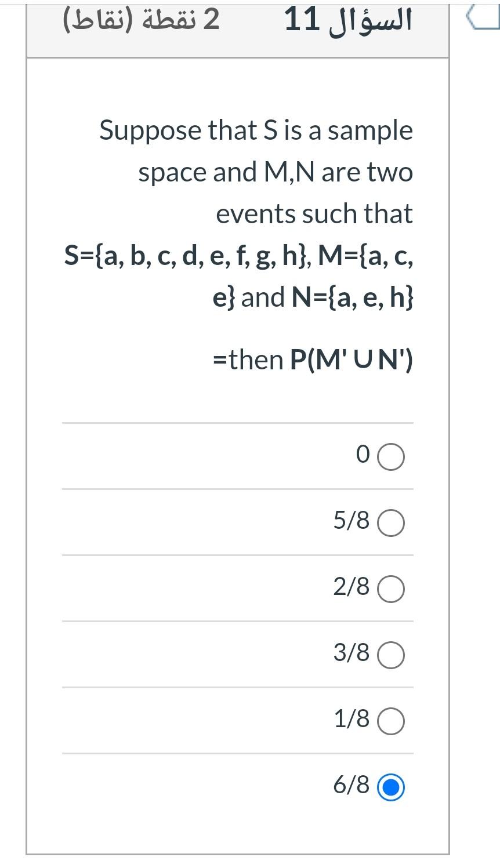The height and width of the screenshot is (868, 500).
Task: Click the "0" answer label text
Action: coord(363,456)
